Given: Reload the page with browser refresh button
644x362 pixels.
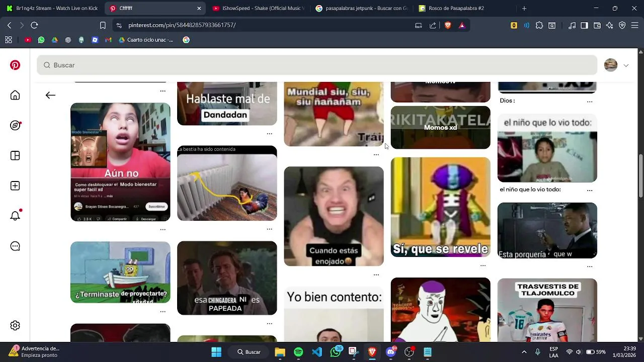Looking at the screenshot, I should pyautogui.click(x=34, y=25).
